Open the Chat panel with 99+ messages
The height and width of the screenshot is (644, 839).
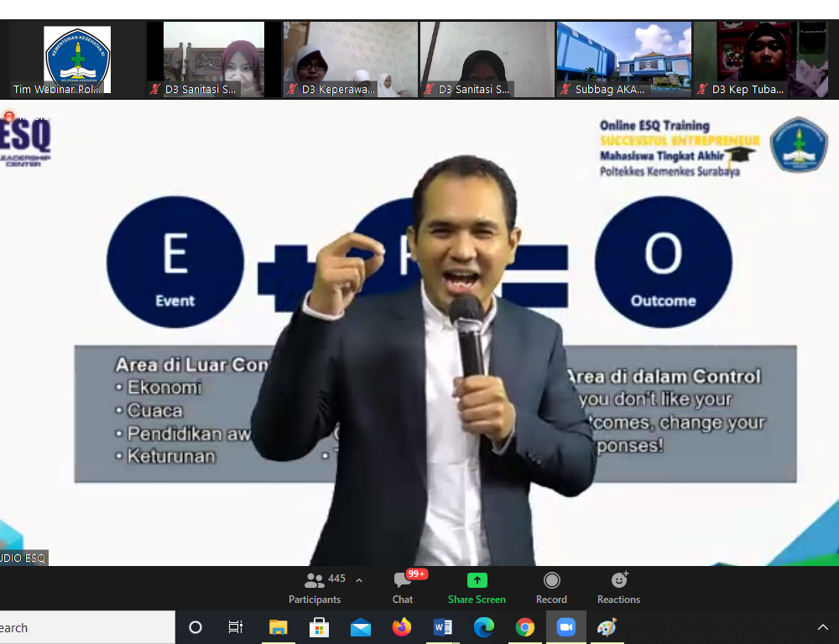[x=403, y=587]
